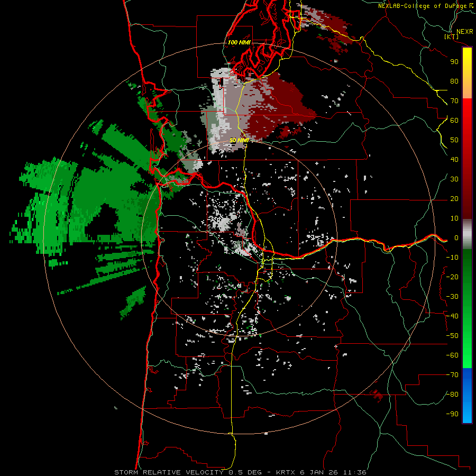Pick the gray zero-velocity segment of the color bar
Screen dimensions: 476x476
click(x=467, y=234)
